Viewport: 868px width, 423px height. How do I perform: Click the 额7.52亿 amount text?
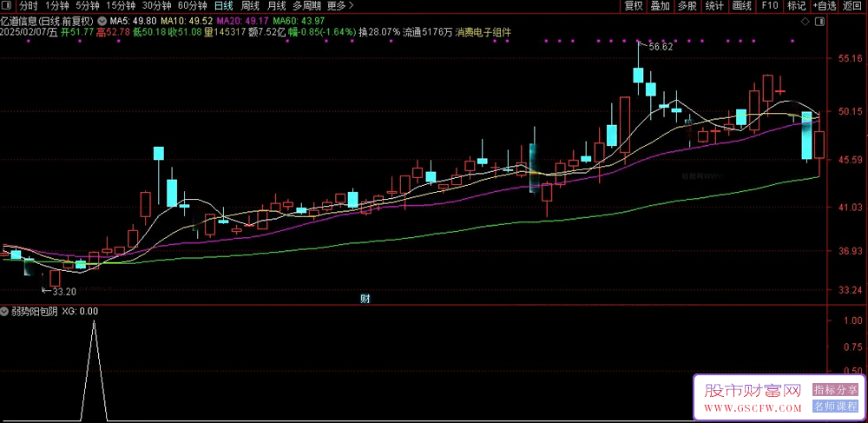(x=266, y=32)
